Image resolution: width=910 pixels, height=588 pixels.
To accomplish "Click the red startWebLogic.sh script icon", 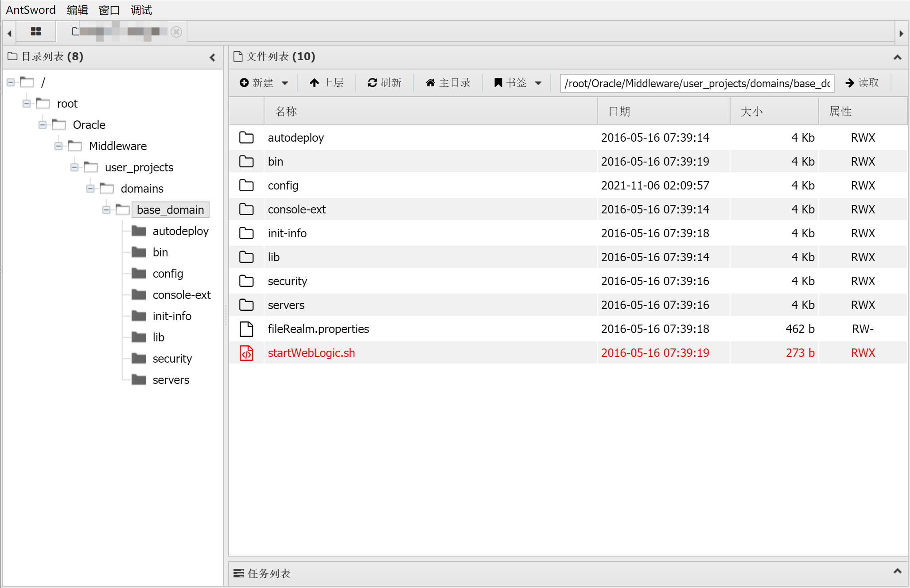I will click(x=246, y=353).
